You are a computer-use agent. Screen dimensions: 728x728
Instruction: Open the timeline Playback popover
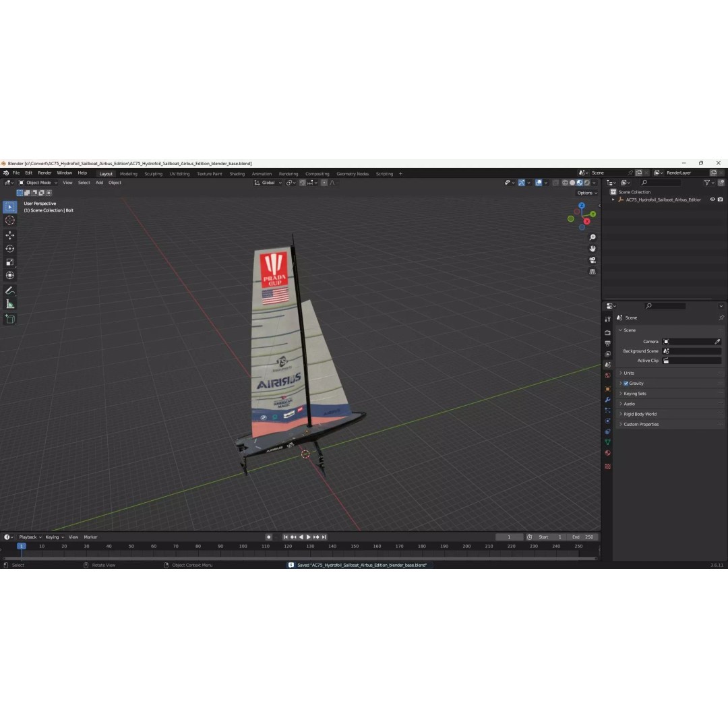(30, 537)
